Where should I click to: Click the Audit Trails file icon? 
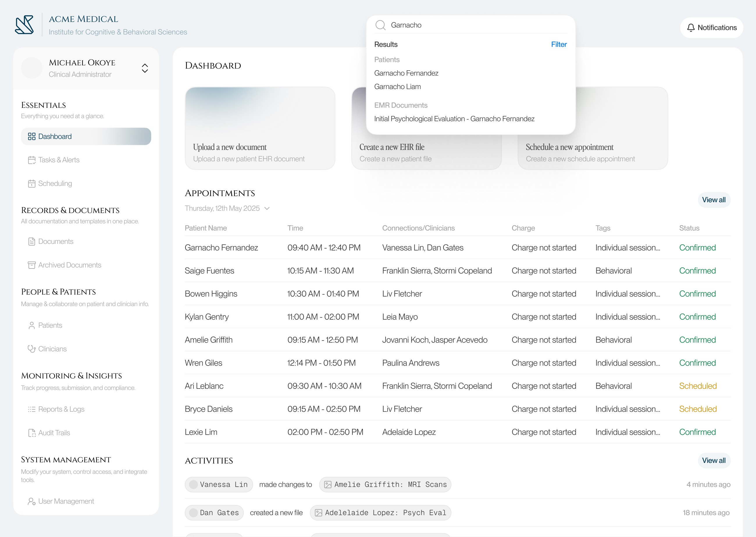tap(31, 433)
